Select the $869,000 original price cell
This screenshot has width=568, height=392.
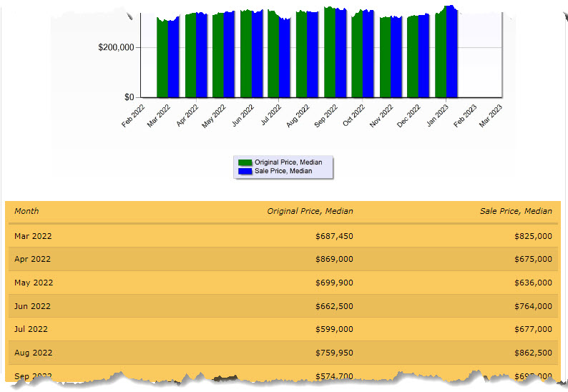(333, 259)
